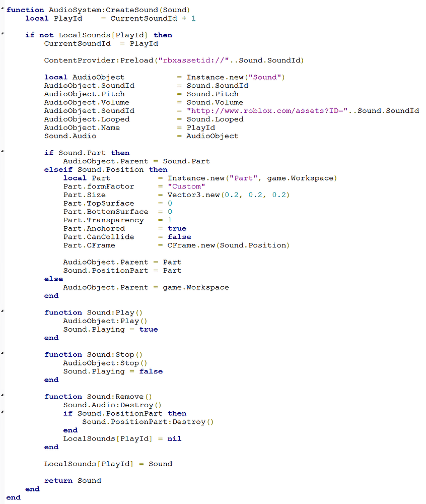Click the 'ContentProvider:Preload' call

click(x=174, y=60)
